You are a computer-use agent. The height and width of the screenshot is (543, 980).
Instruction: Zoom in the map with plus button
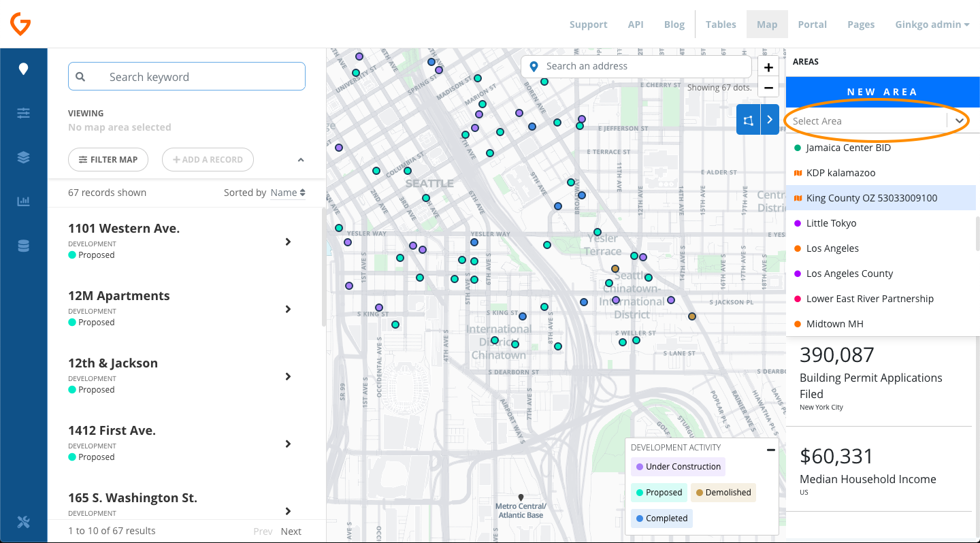[x=768, y=67]
